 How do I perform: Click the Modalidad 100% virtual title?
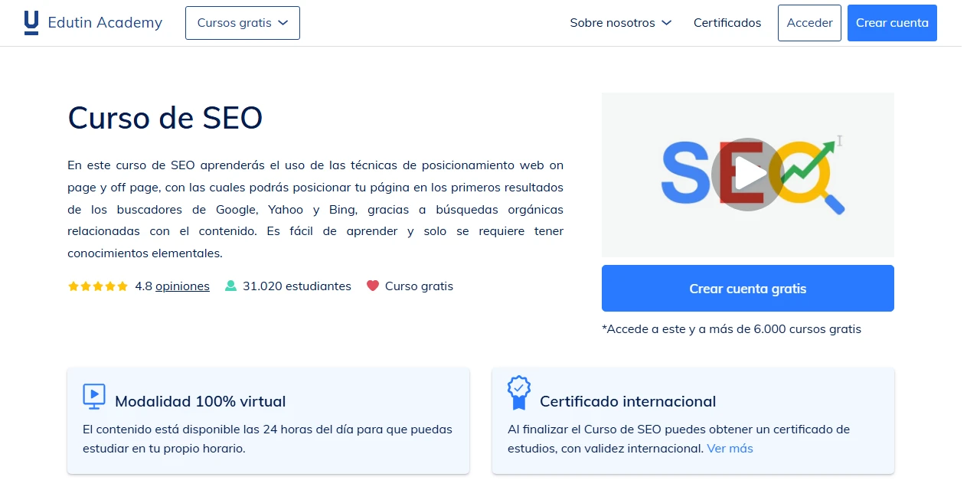click(201, 401)
